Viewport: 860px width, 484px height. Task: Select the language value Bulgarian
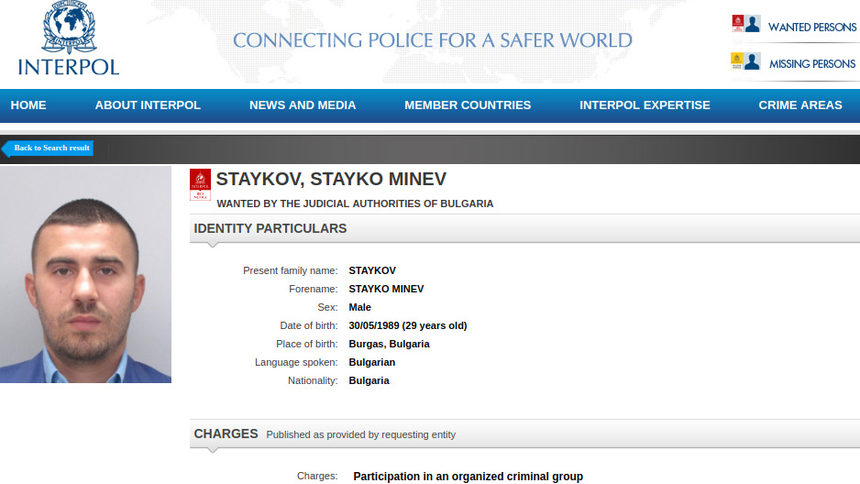[x=372, y=362]
